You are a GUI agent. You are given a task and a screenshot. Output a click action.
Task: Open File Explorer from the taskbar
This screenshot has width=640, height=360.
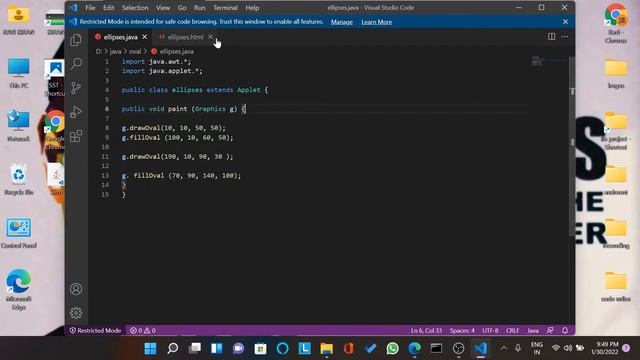[x=327, y=348]
